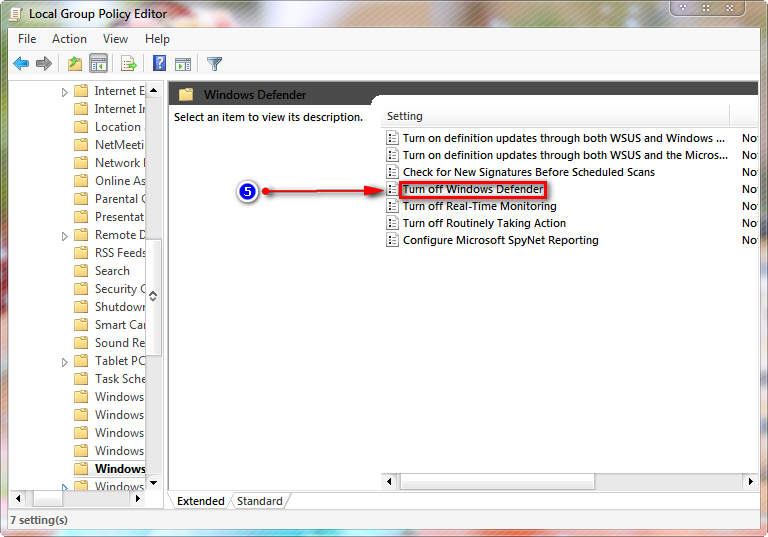Viewport: 768px width, 537px height.
Task: Click policy icon beside Configure Microsoft SpyNet Reporting
Action: point(392,240)
